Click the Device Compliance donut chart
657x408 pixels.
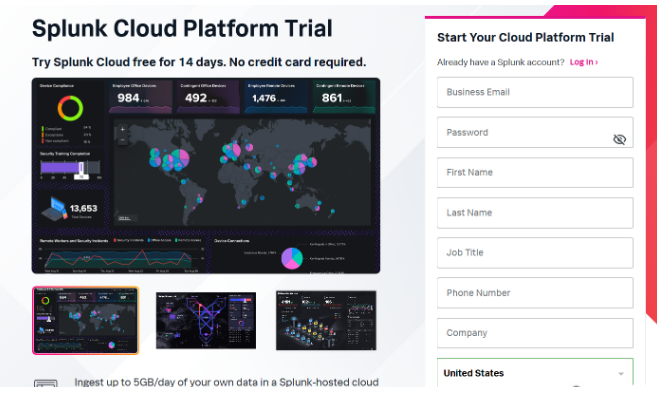pos(70,108)
